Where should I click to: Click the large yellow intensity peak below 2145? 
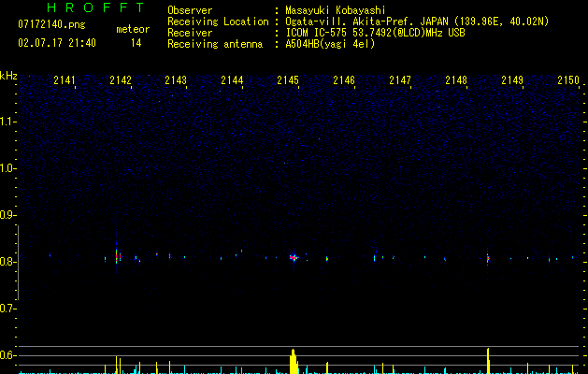pyautogui.click(x=294, y=362)
